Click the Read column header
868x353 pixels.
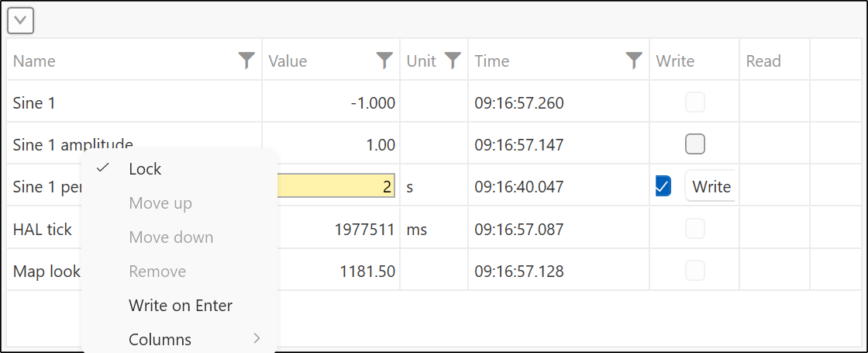pos(775,60)
